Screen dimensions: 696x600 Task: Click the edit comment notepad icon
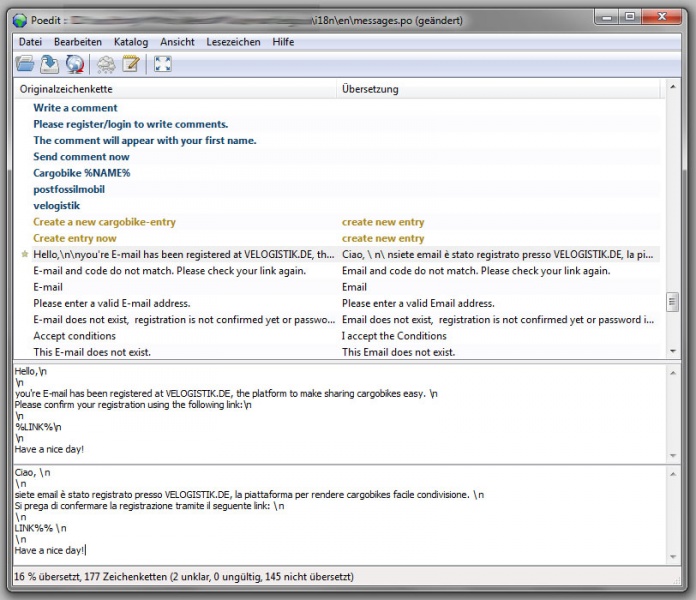tap(131, 65)
